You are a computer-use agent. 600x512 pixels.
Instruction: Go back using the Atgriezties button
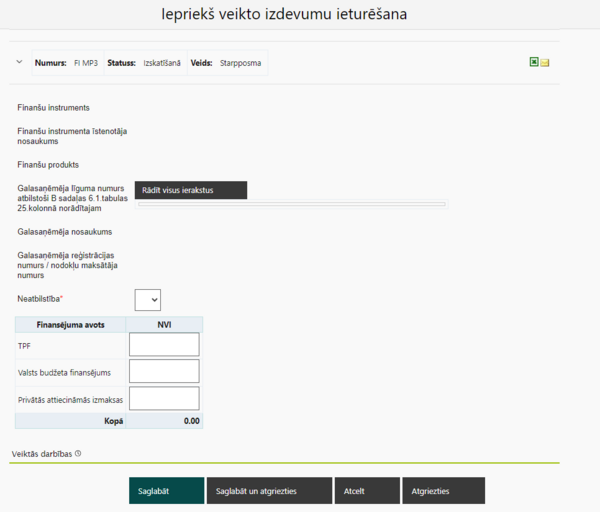(x=444, y=491)
